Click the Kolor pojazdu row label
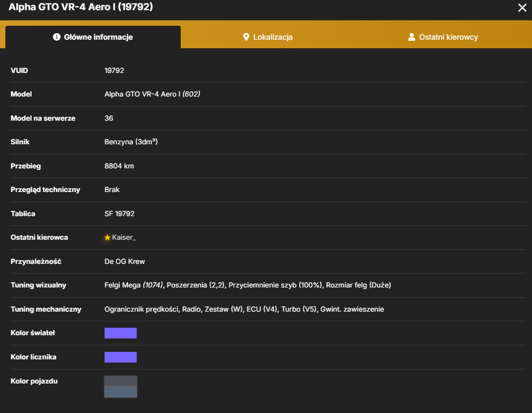The image size is (532, 413). point(34,381)
